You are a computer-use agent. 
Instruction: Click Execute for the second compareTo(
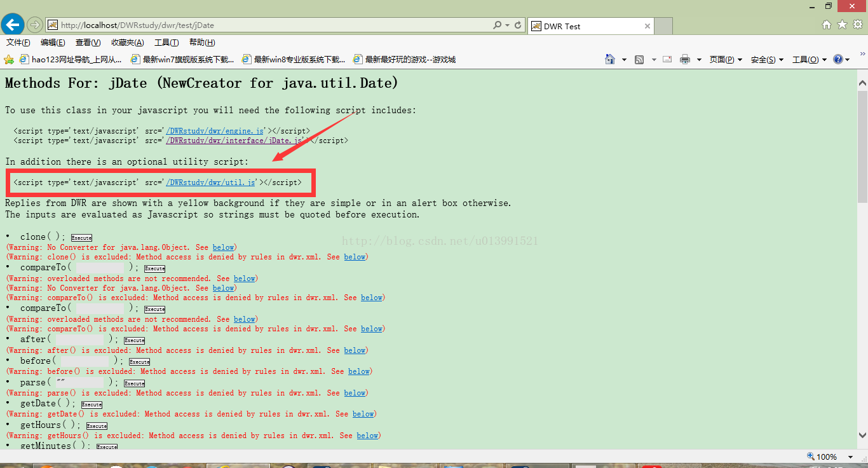point(154,309)
